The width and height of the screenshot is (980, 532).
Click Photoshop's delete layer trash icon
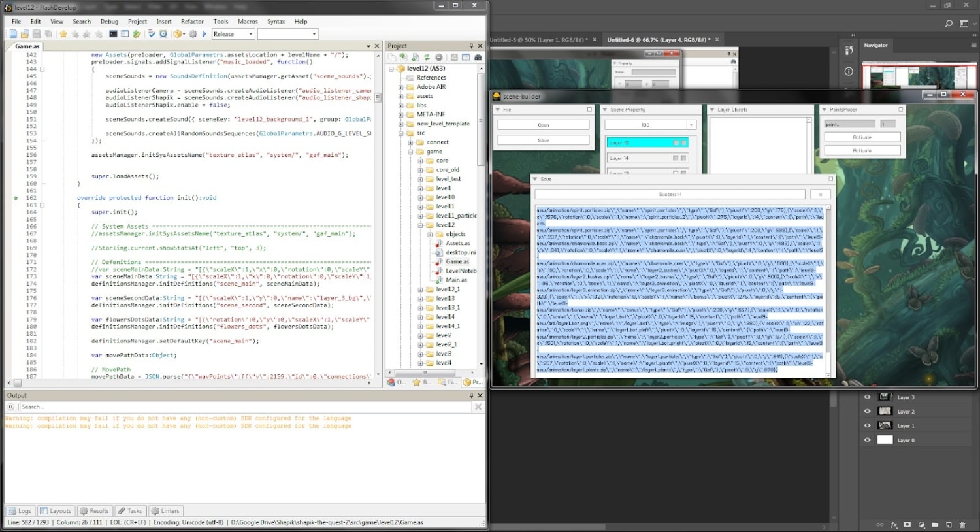click(962, 524)
